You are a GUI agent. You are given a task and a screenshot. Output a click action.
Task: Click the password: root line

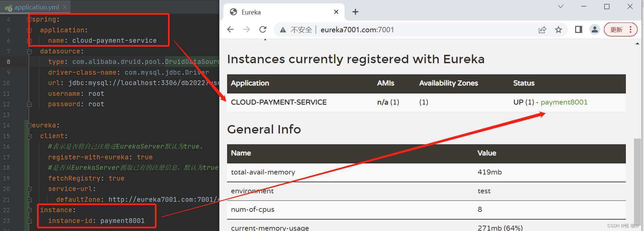point(76,104)
